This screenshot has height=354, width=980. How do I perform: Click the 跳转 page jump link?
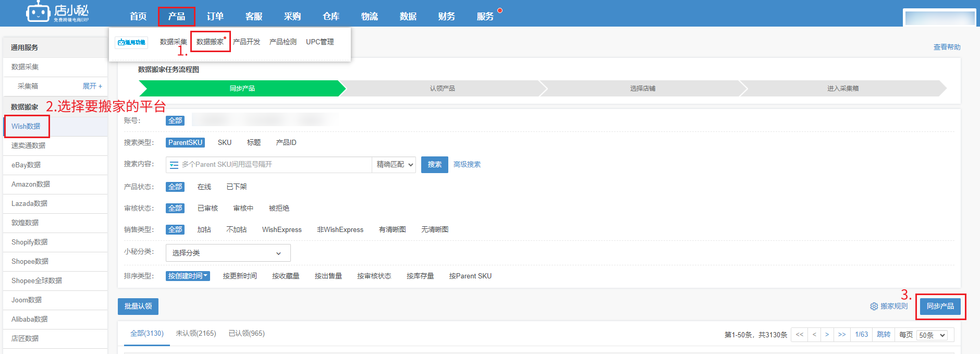(x=884, y=335)
